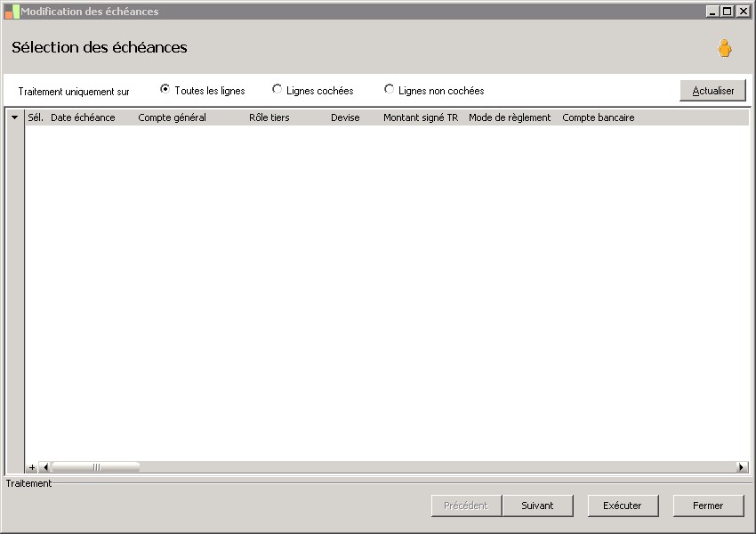Click the 'Devise' column header
The width and height of the screenshot is (756, 534).
pos(345,117)
